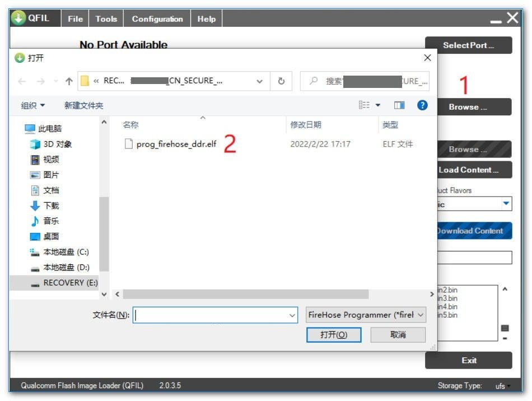Select 视频 folder in sidebar
The width and height of the screenshot is (532, 401).
pos(51,160)
